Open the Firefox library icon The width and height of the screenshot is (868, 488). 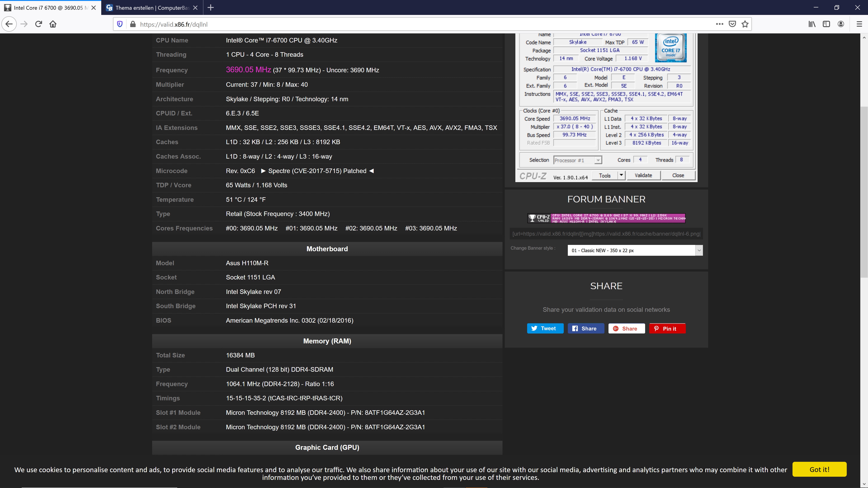tap(812, 24)
